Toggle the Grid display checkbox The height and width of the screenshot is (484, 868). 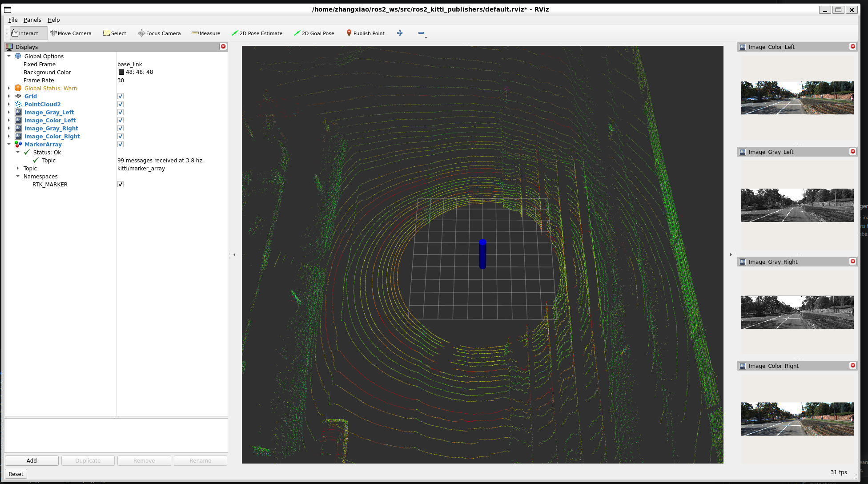pos(120,96)
